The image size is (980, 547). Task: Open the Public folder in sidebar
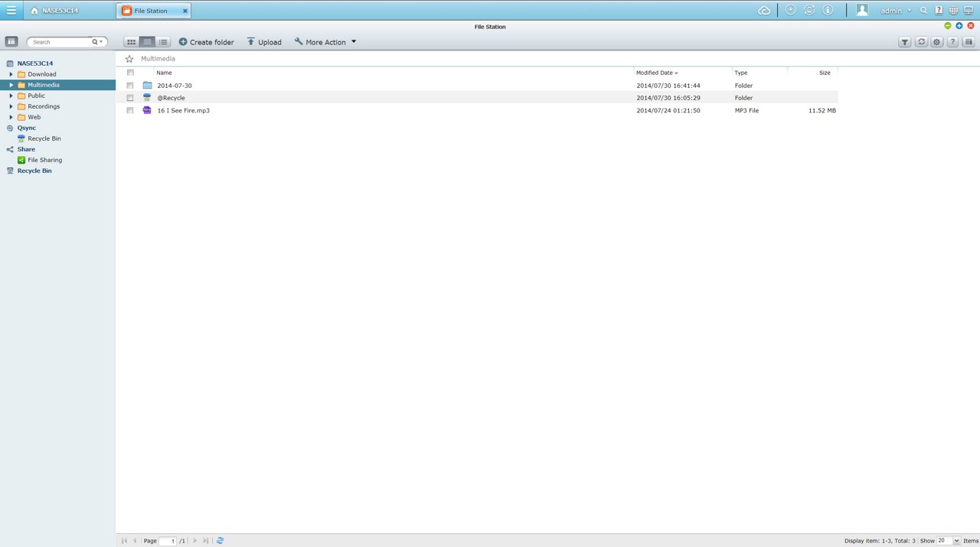tap(36, 96)
